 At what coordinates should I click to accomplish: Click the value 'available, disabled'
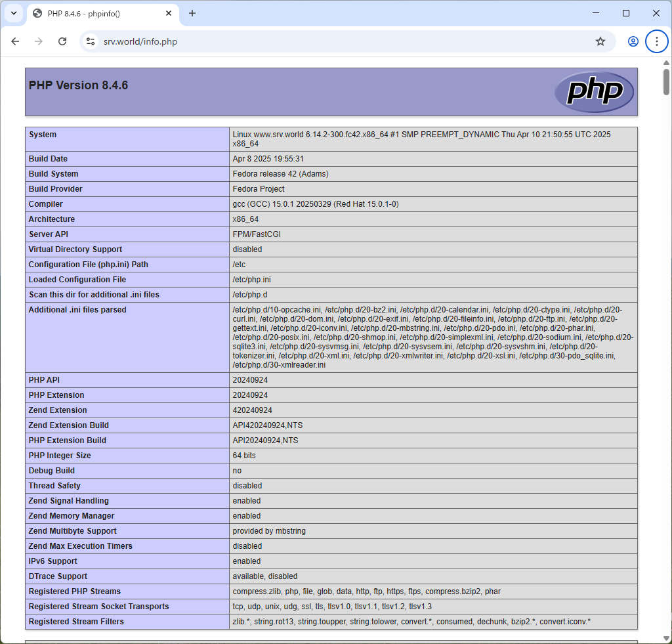[265, 576]
